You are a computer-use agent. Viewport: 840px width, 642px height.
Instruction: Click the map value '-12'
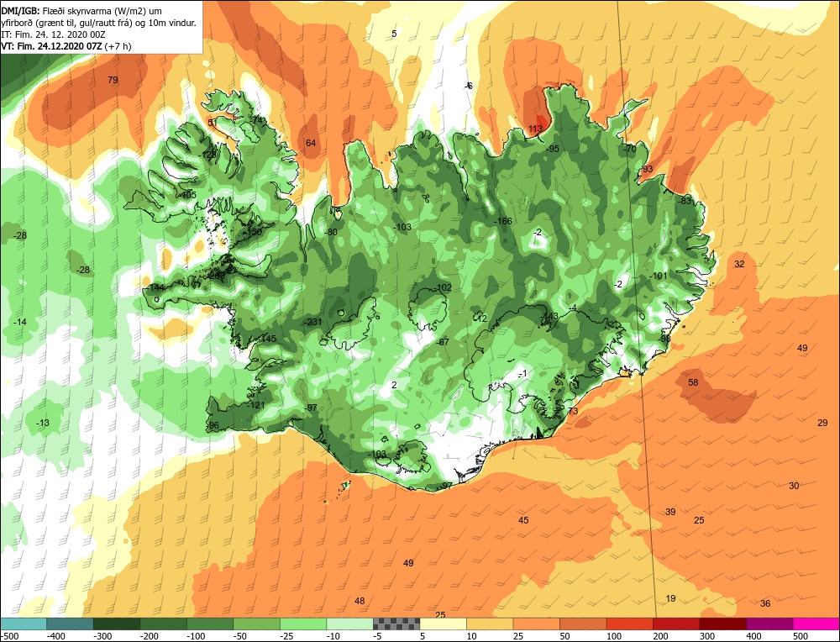click(480, 318)
